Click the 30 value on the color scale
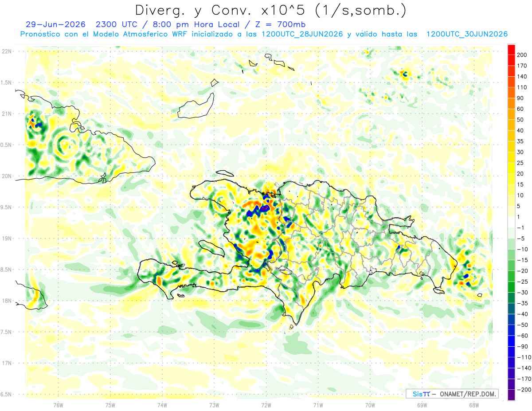Screen dimensions: 532x411 coord(521,152)
